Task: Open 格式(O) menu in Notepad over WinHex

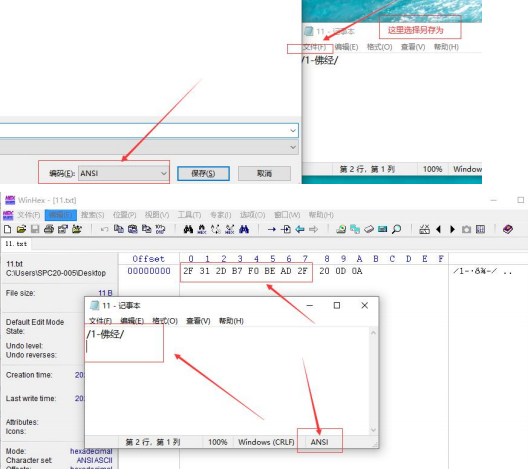Action: click(x=165, y=321)
